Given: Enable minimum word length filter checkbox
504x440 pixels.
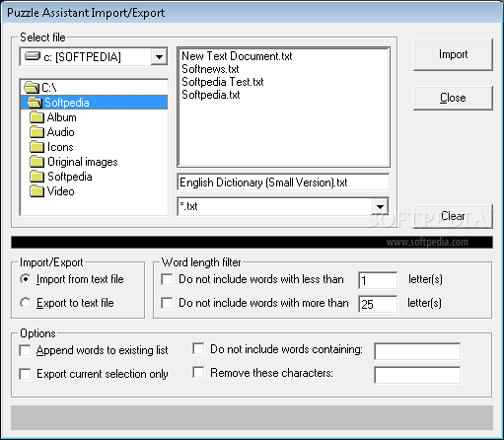Looking at the screenshot, I should coord(167,279).
